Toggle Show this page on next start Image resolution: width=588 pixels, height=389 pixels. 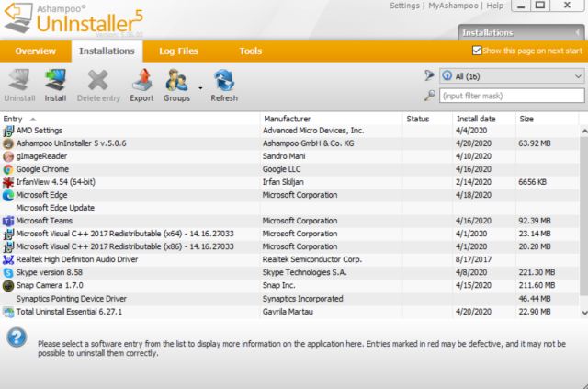pyautogui.click(x=476, y=51)
